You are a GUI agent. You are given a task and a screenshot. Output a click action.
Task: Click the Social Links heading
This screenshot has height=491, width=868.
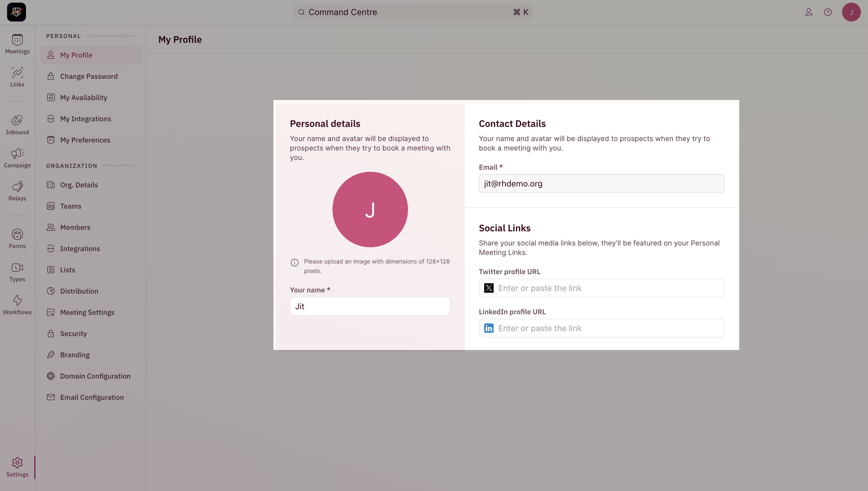click(x=505, y=228)
